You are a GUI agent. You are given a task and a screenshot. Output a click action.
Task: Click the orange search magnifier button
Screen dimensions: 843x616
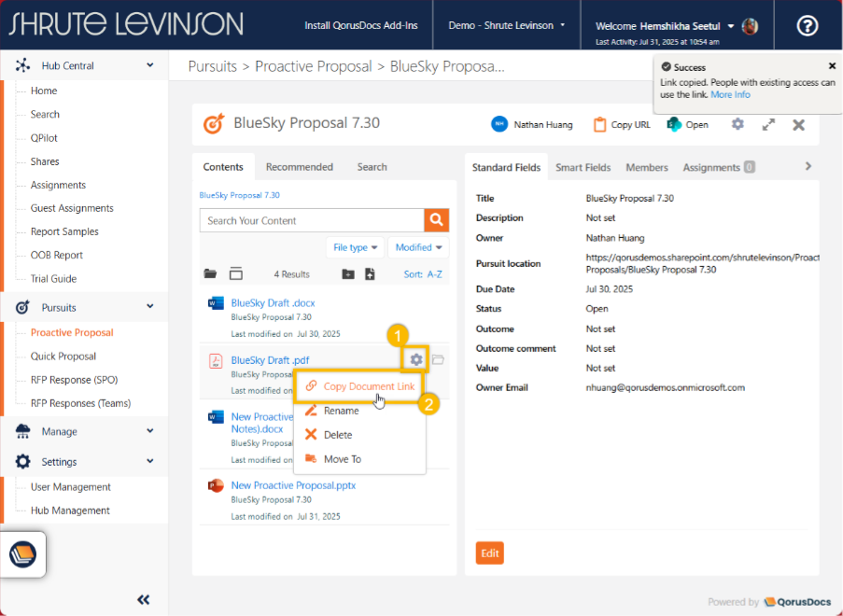click(436, 220)
